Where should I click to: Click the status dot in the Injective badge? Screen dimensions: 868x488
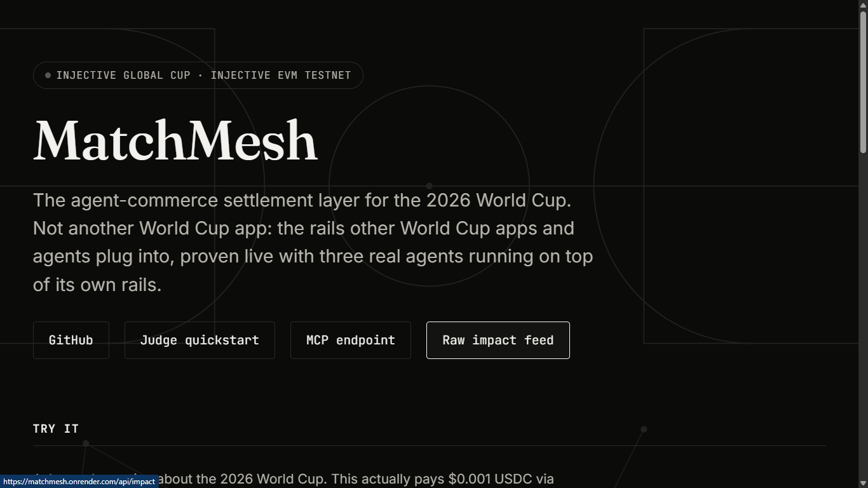coord(48,75)
